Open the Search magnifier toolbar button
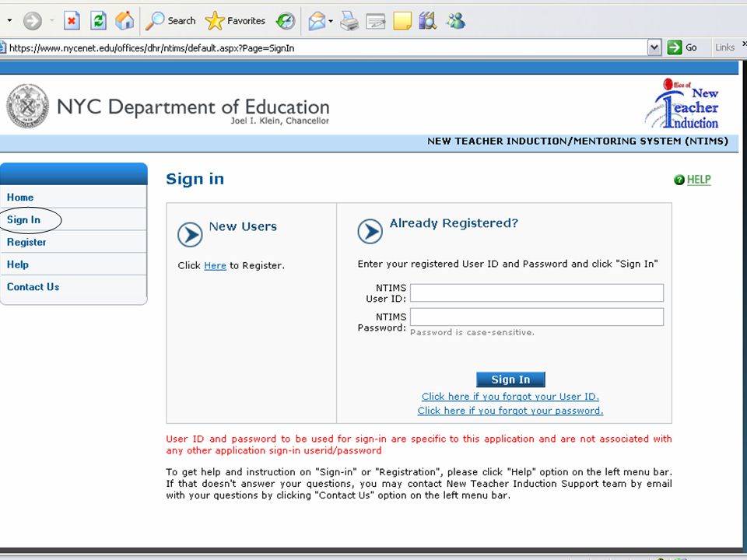The image size is (747, 560). [170, 21]
